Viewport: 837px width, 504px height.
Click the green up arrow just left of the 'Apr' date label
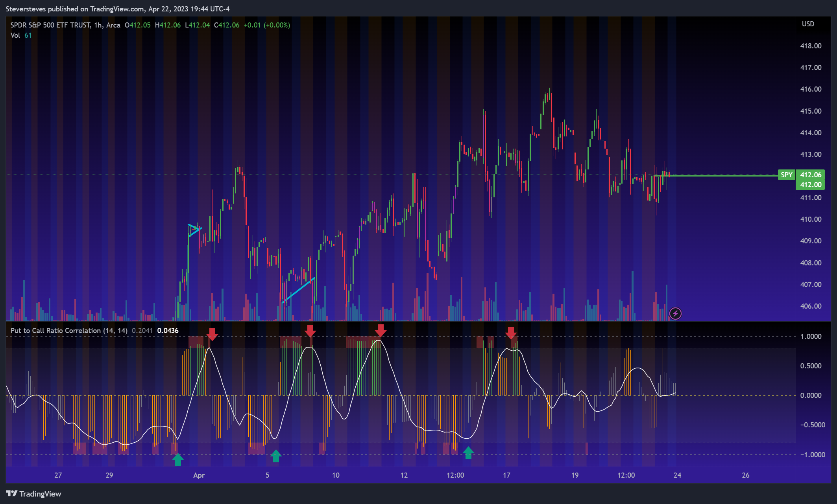[x=178, y=459]
